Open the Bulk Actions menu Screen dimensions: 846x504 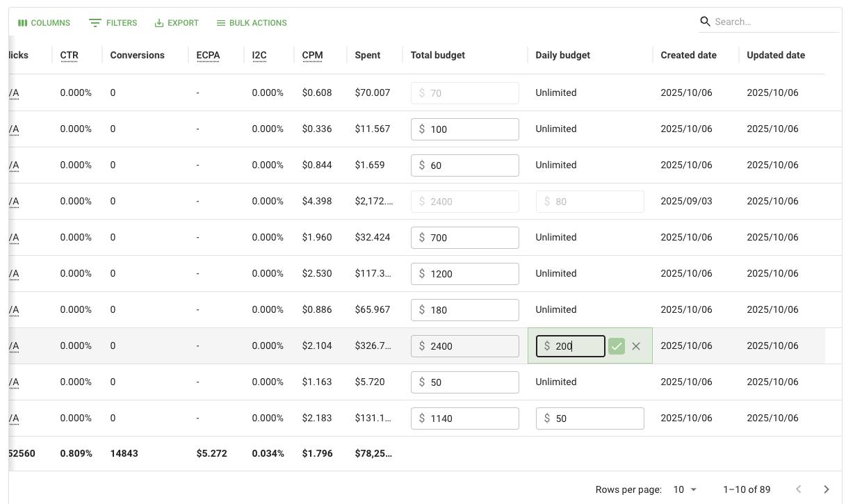point(251,23)
